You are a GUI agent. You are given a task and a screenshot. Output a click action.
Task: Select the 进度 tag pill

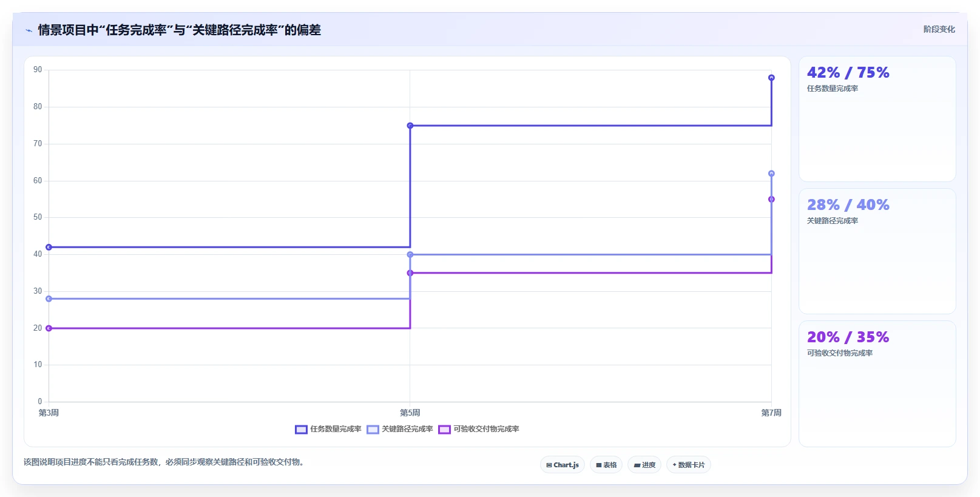pos(644,465)
